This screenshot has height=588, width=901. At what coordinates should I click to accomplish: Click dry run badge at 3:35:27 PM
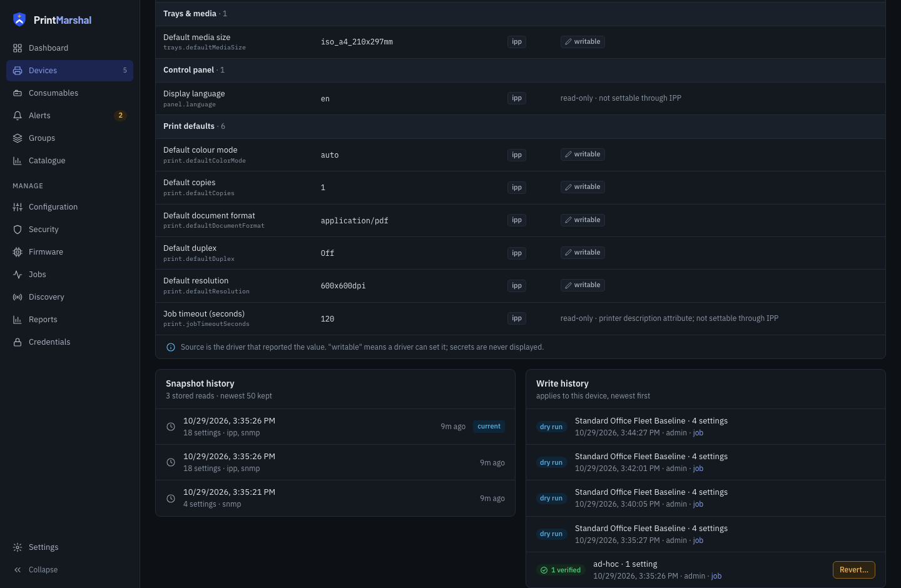point(551,534)
